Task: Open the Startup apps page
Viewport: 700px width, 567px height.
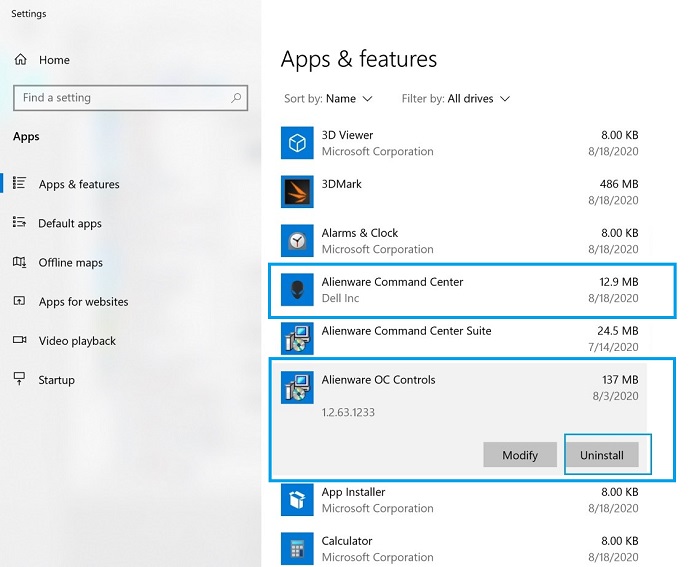Action: (56, 380)
